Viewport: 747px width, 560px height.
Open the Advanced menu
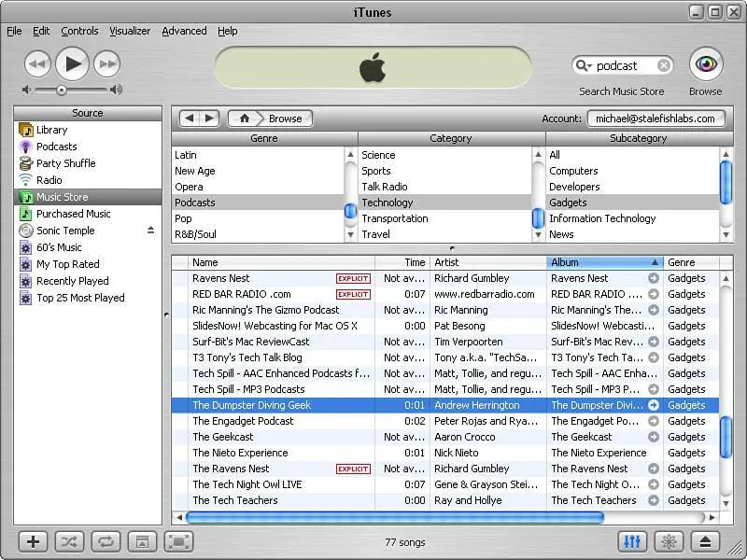pyautogui.click(x=184, y=31)
